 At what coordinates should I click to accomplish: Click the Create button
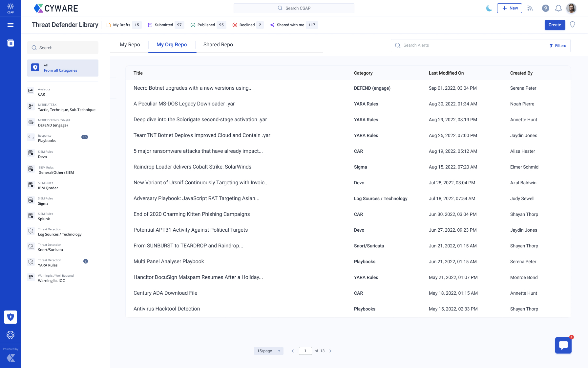pyautogui.click(x=555, y=25)
